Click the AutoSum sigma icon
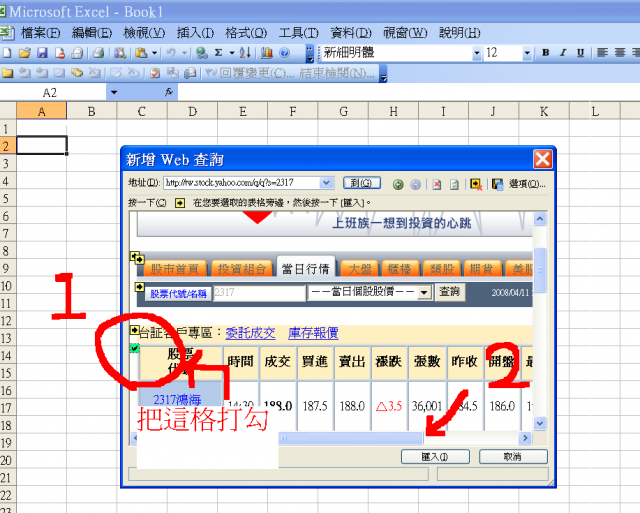The height and width of the screenshot is (513, 640). pyautogui.click(x=219, y=53)
